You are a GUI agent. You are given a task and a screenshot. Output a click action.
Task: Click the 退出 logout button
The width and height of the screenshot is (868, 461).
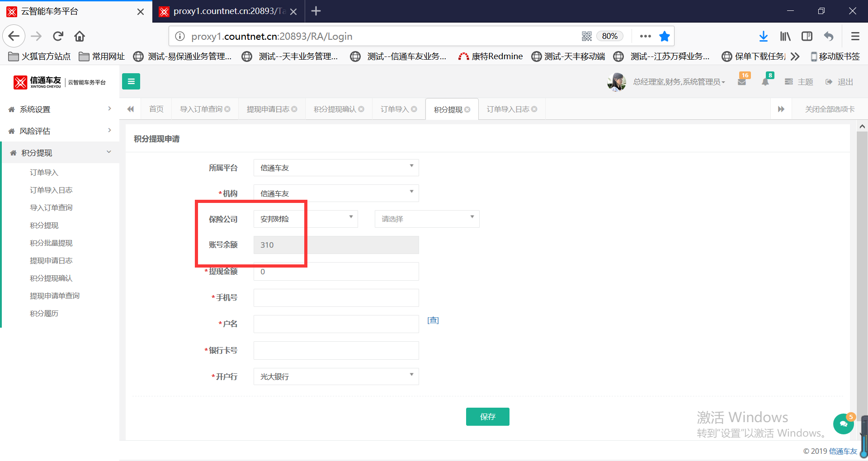click(x=839, y=82)
